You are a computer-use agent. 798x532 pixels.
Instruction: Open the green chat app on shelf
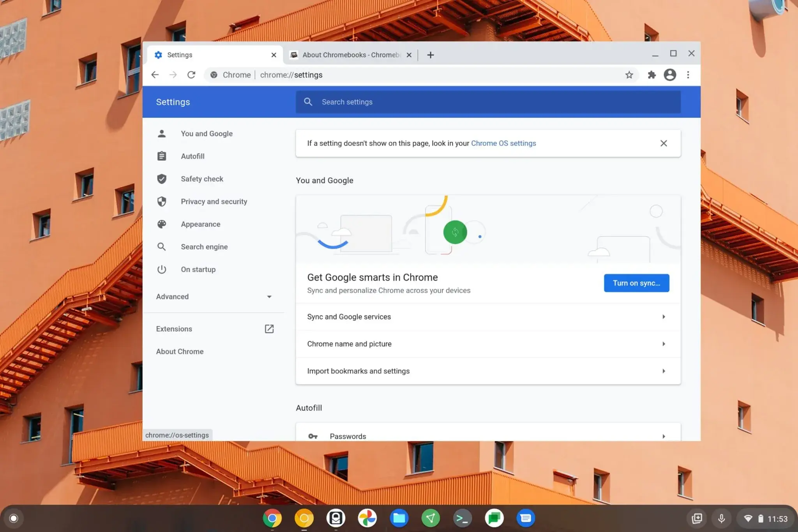coord(494,518)
